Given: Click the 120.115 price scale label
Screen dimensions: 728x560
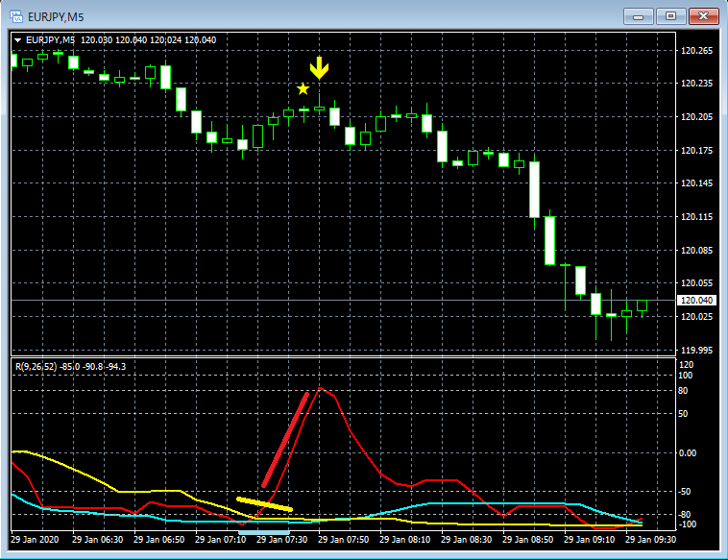Looking at the screenshot, I should tap(696, 217).
